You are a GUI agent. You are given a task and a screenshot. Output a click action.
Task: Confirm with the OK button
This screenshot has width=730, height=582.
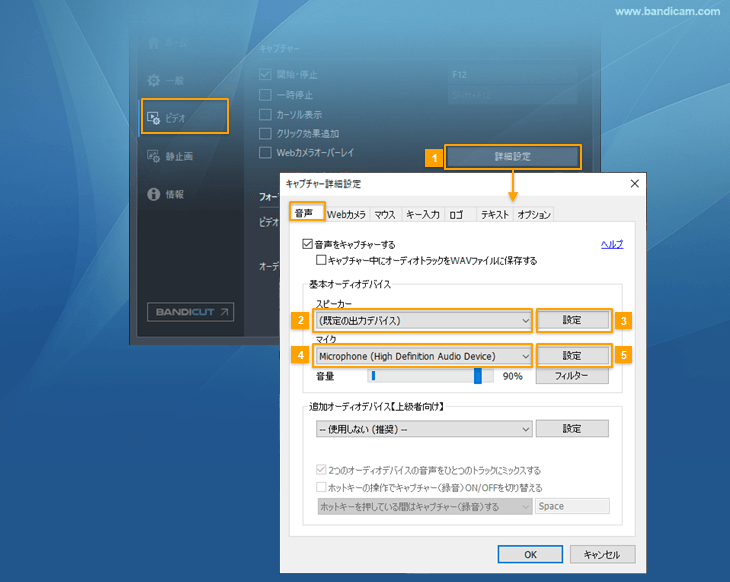pyautogui.click(x=530, y=555)
